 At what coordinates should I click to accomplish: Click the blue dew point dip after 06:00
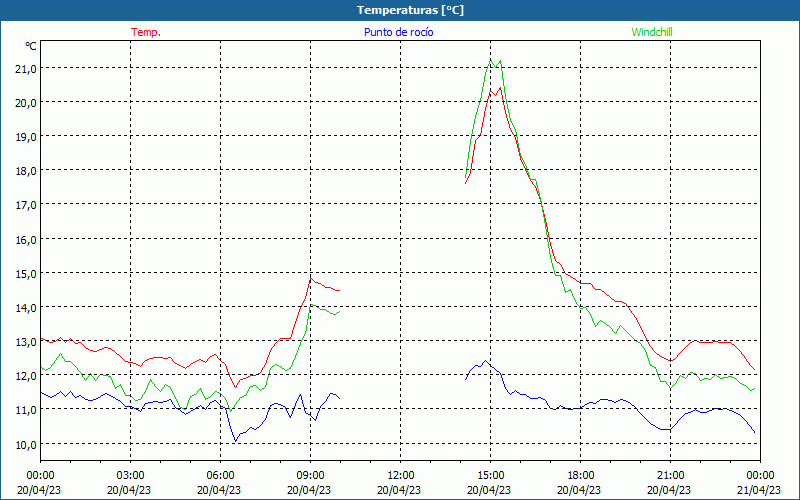click(x=235, y=441)
